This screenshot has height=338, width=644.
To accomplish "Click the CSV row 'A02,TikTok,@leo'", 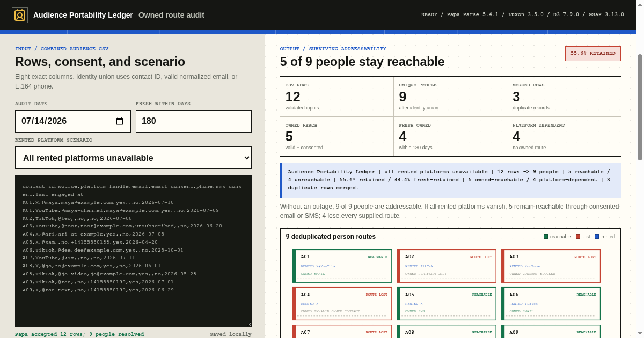I will pos(77,218).
